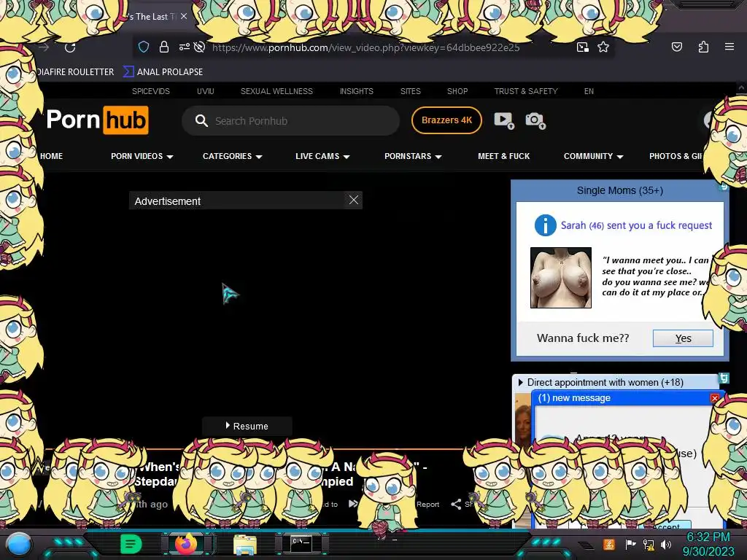Open File Explorer from the taskbar
747x560 pixels.
point(245,545)
